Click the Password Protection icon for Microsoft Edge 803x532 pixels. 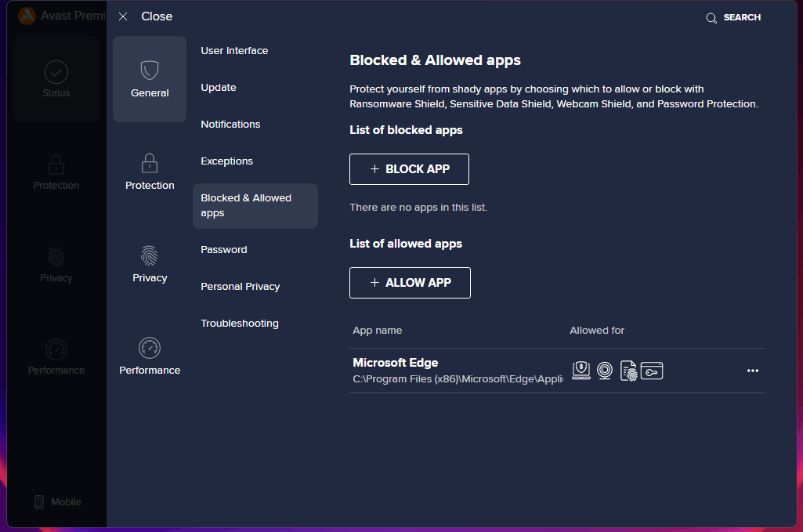click(652, 371)
